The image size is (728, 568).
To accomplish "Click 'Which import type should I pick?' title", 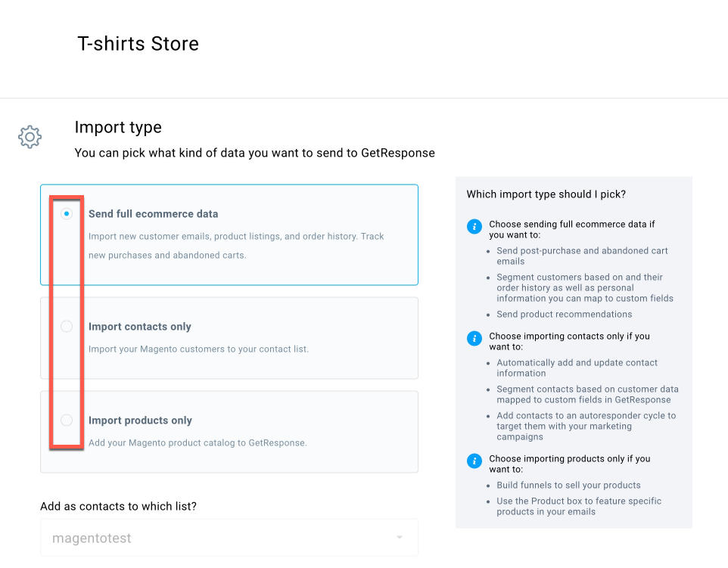I will (x=546, y=194).
